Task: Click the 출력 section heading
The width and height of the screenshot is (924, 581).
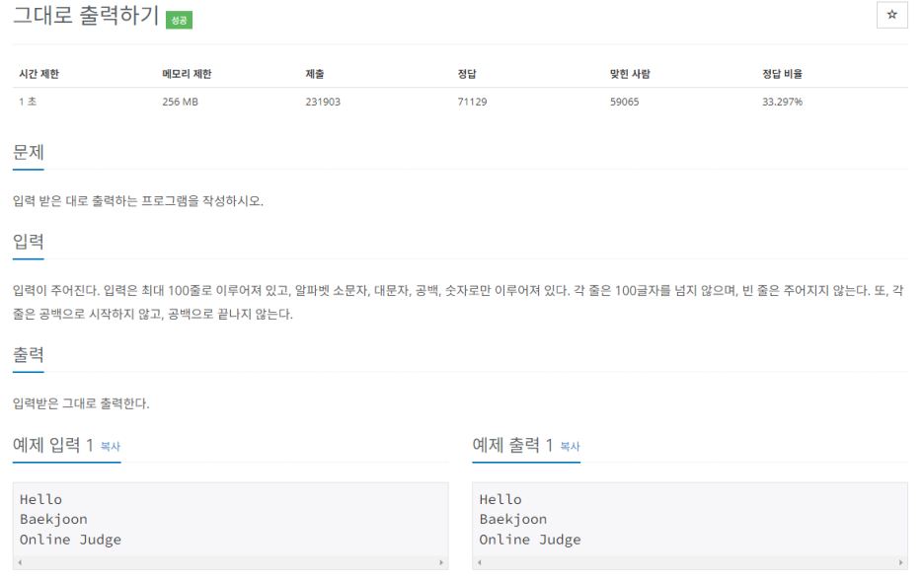Action: click(x=29, y=354)
